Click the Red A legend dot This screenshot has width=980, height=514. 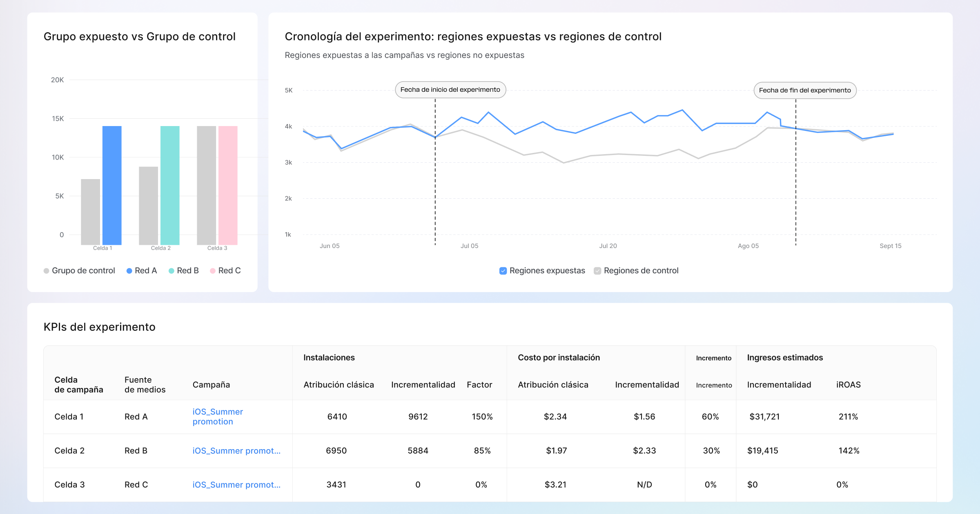click(129, 271)
